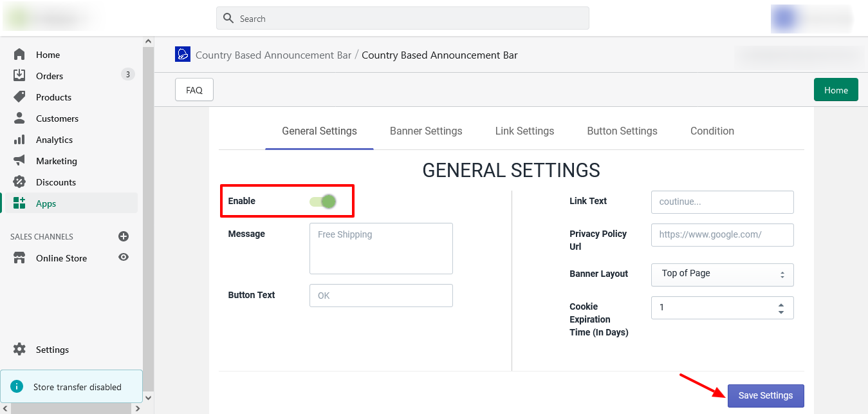Image resolution: width=868 pixels, height=414 pixels.
Task: Click the FAQ button
Action: [x=194, y=90]
